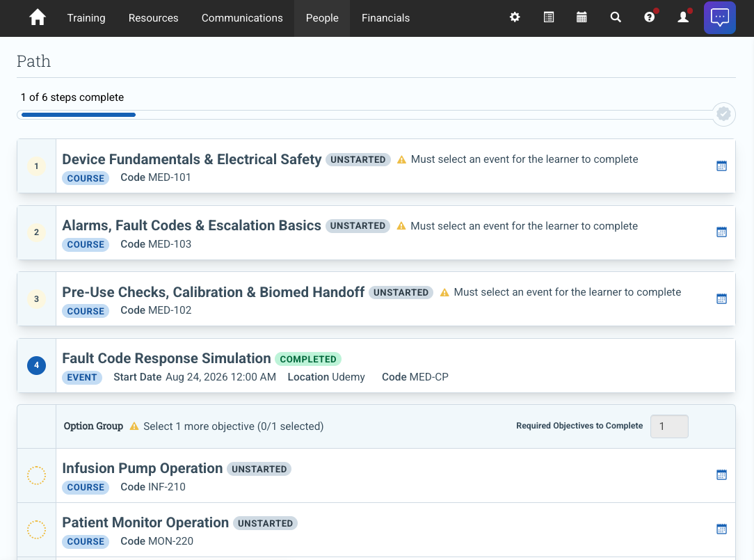
Task: Open Fault Code Response Simulation event
Action: (x=166, y=358)
